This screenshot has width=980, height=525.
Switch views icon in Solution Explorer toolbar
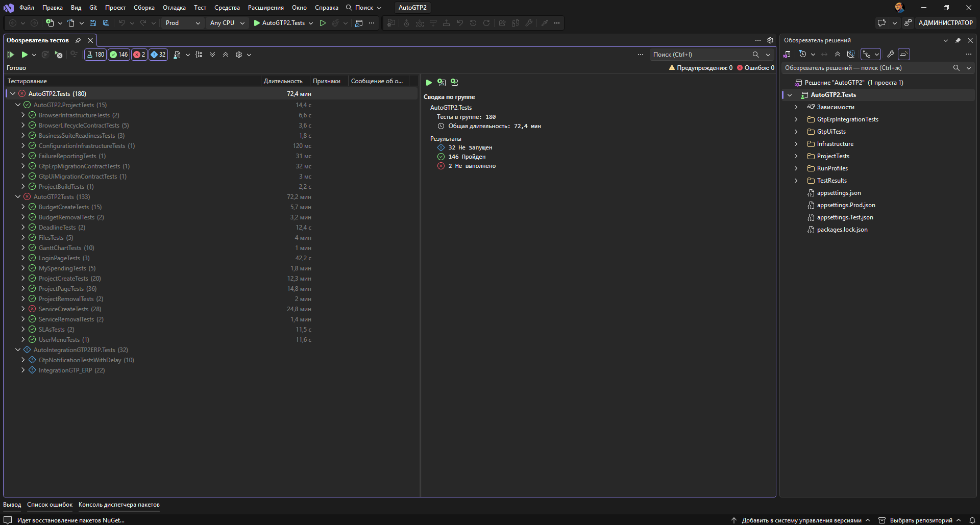click(x=787, y=54)
